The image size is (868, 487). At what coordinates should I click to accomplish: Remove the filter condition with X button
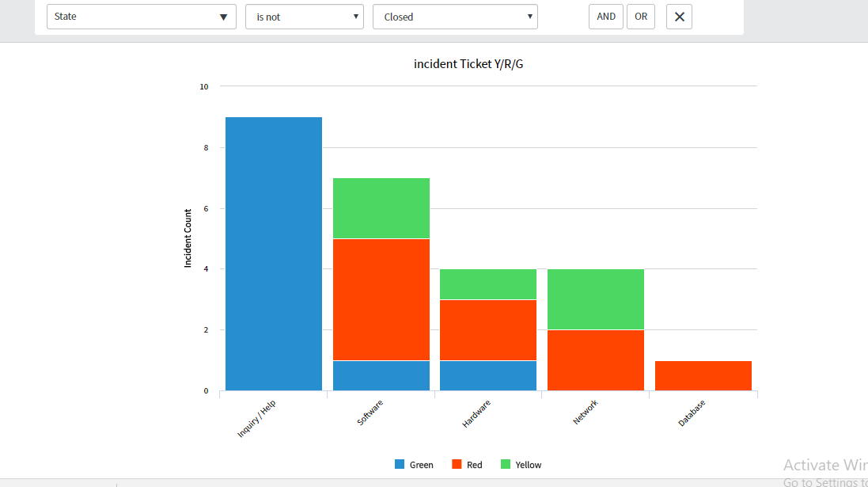pos(679,17)
